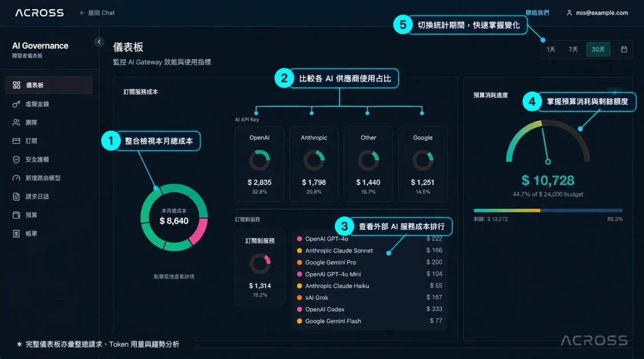Click the 訂閱制服務 card ring chart
This screenshot has width=644, height=359.
[260, 264]
